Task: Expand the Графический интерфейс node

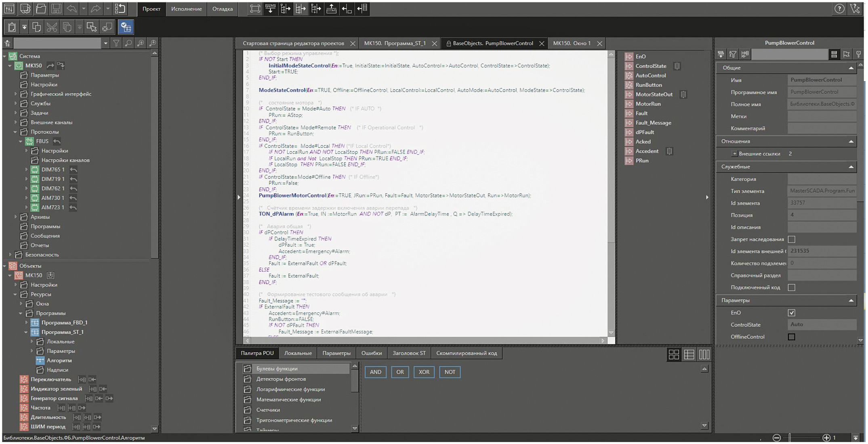Action: click(x=16, y=94)
